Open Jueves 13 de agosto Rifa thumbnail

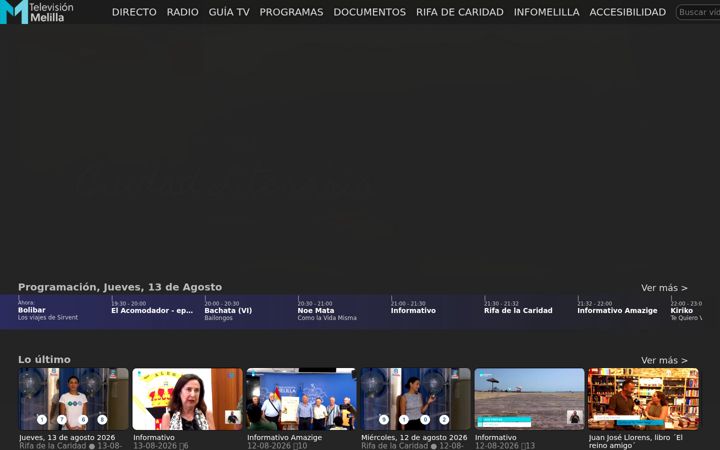(x=73, y=399)
